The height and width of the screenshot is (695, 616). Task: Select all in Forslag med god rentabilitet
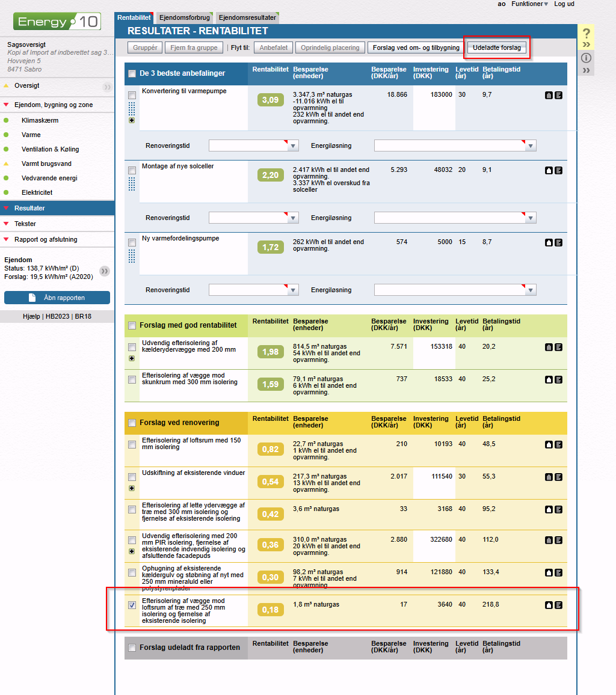pos(132,326)
